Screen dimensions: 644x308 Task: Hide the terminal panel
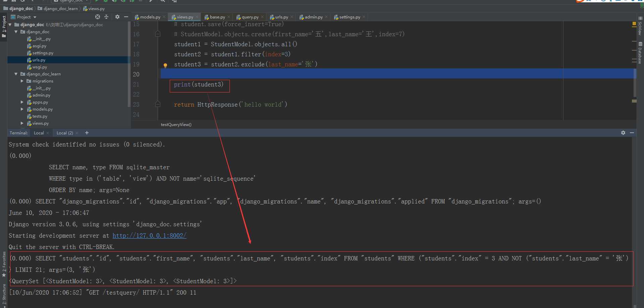click(632, 133)
